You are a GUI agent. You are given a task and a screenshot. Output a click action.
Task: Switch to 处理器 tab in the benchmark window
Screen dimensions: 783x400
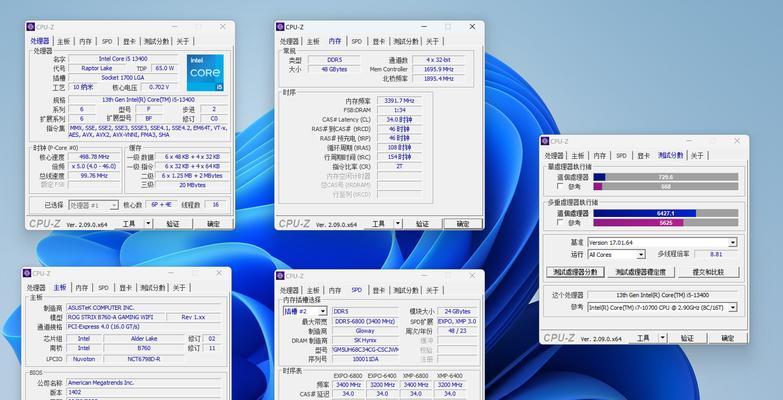(x=554, y=156)
